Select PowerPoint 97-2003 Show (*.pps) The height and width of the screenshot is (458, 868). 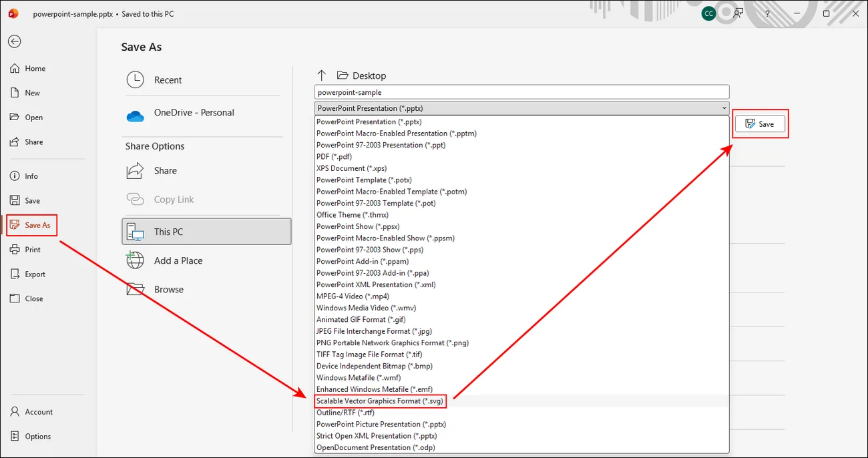(x=521, y=250)
